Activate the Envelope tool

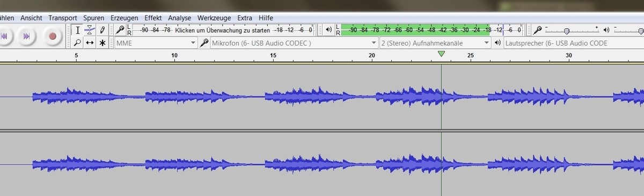pyautogui.click(x=90, y=31)
